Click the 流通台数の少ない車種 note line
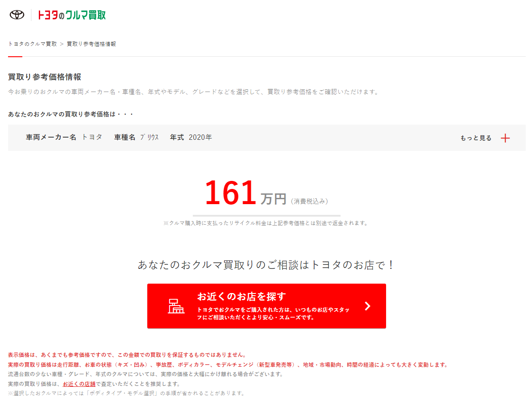The width and height of the screenshot is (532, 402). click(x=145, y=374)
